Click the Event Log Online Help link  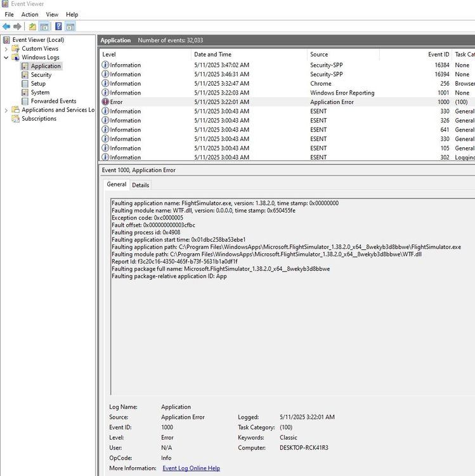click(x=191, y=468)
